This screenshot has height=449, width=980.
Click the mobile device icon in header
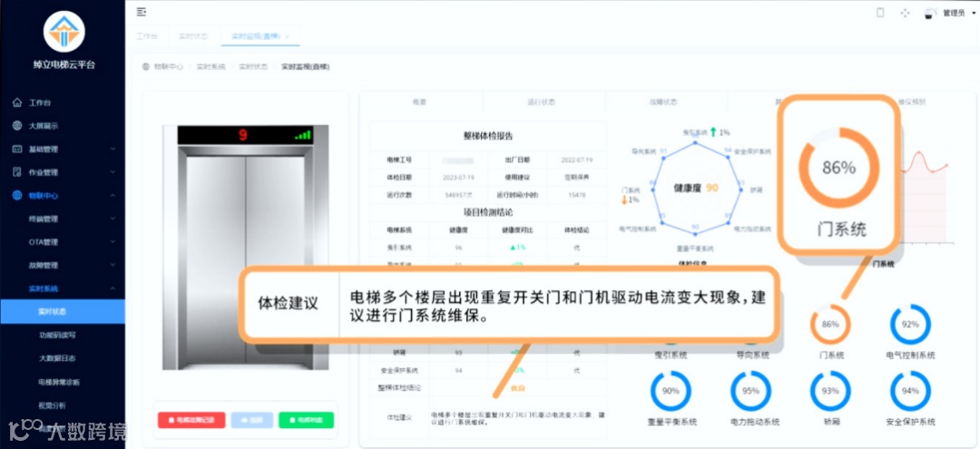(x=880, y=13)
